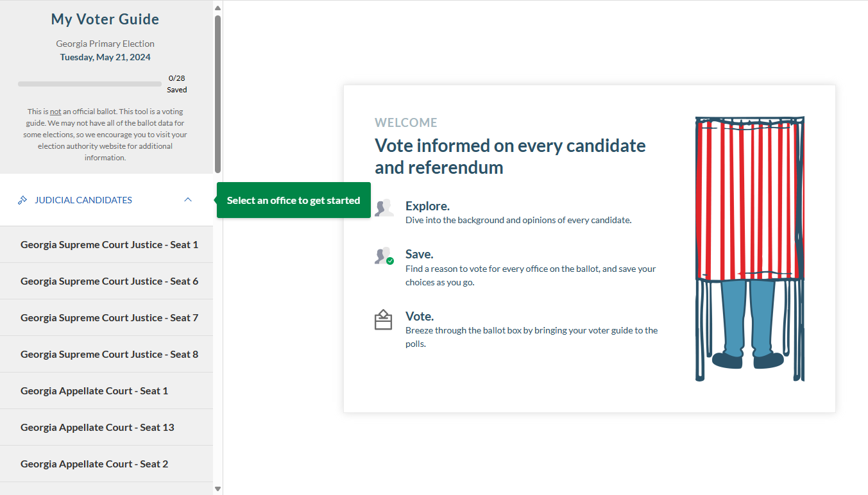Select Georgia Appellate Court - Seat 1
The width and height of the screenshot is (868, 495).
point(106,390)
